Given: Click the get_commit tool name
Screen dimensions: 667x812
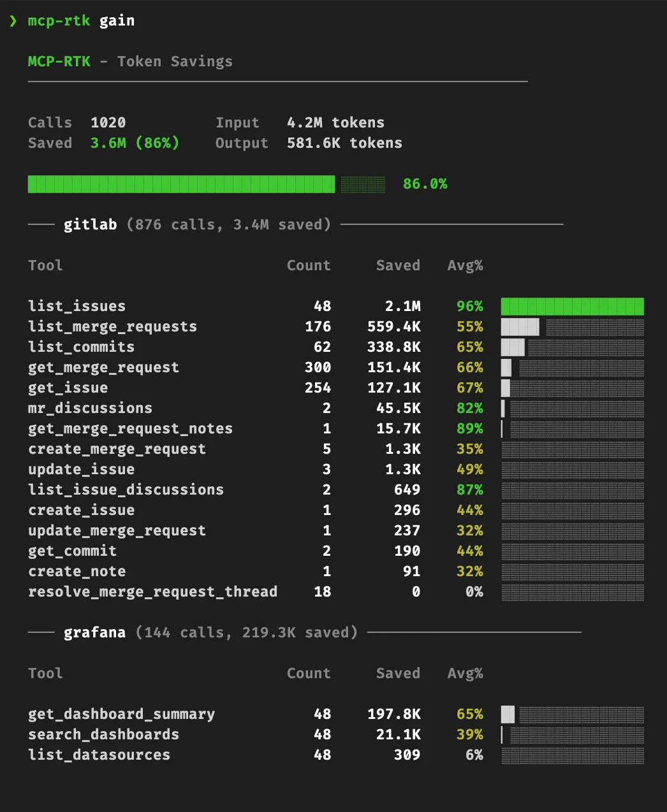Looking at the screenshot, I should click(x=72, y=551).
